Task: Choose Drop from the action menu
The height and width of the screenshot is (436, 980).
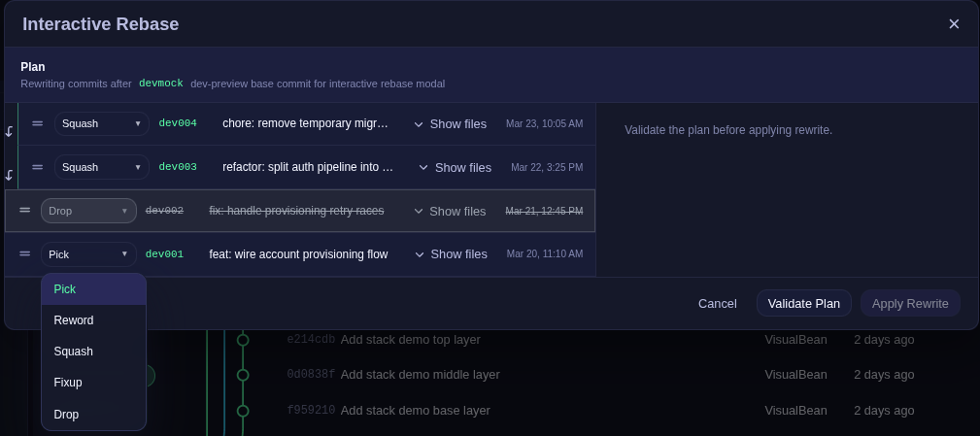Action: click(x=94, y=414)
